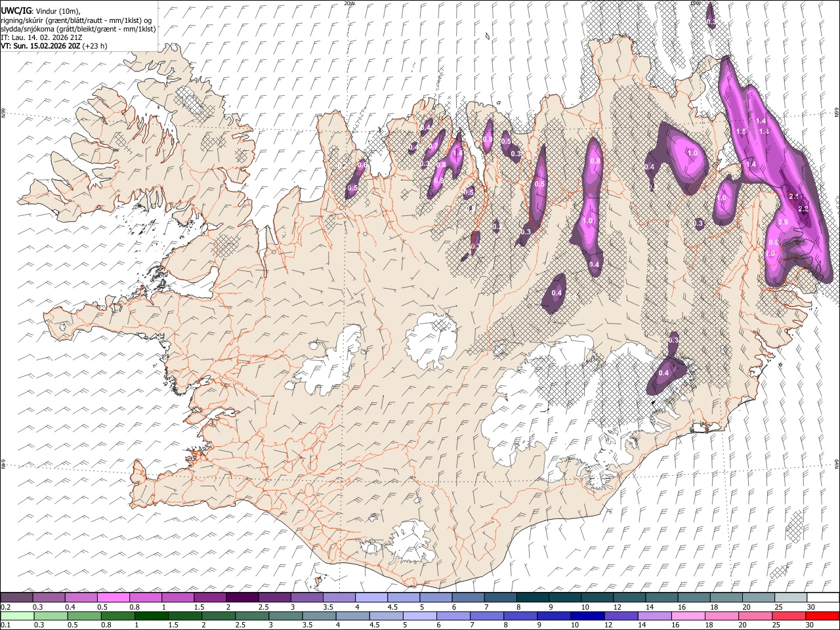Click the "rigning/skúrir" header line
This screenshot has height=630, width=840.
[x=75, y=20]
